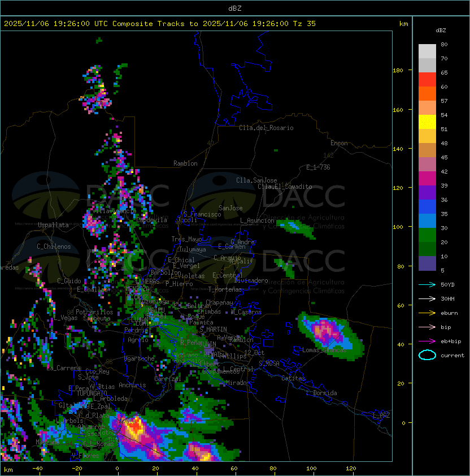Select the slate 10 dBZ color band
The width and height of the screenshot is (470, 476).
click(x=427, y=263)
